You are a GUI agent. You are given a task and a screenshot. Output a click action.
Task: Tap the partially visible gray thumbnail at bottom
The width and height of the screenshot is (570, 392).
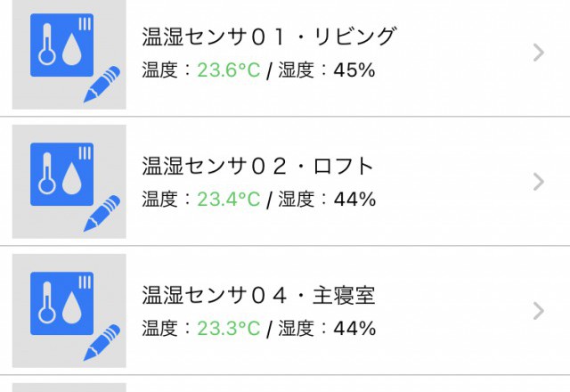69,387
